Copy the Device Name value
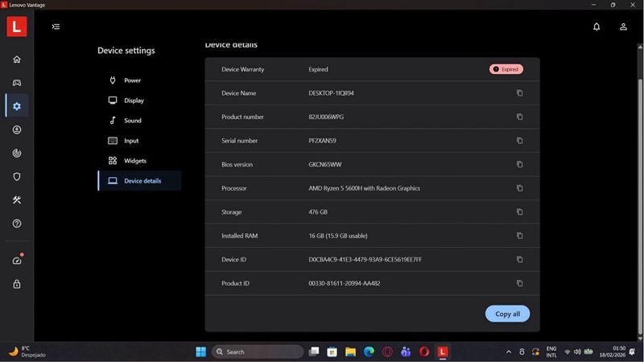 [x=519, y=93]
